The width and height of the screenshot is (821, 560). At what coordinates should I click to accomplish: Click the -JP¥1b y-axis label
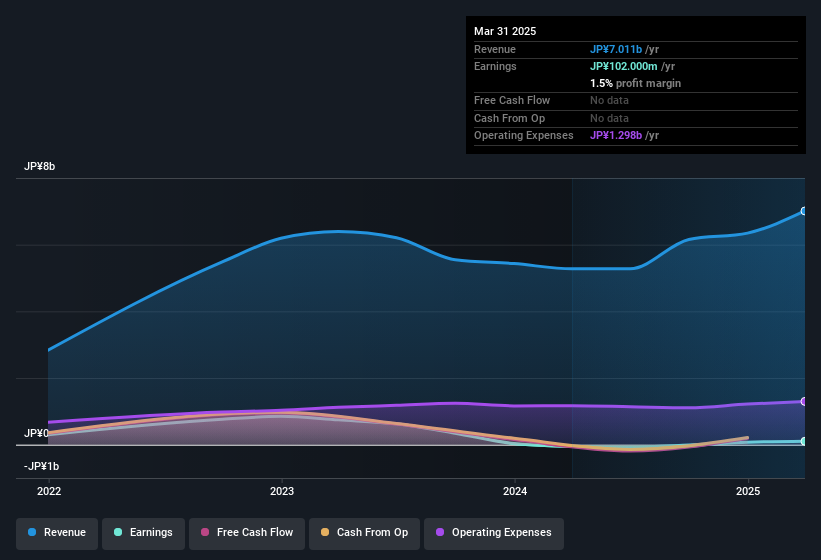(41, 466)
